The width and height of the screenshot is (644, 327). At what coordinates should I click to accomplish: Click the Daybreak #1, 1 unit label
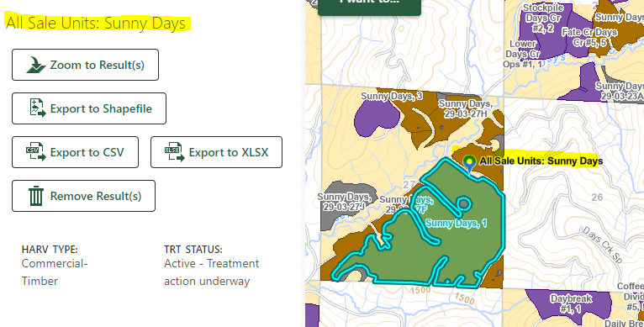click(571, 303)
